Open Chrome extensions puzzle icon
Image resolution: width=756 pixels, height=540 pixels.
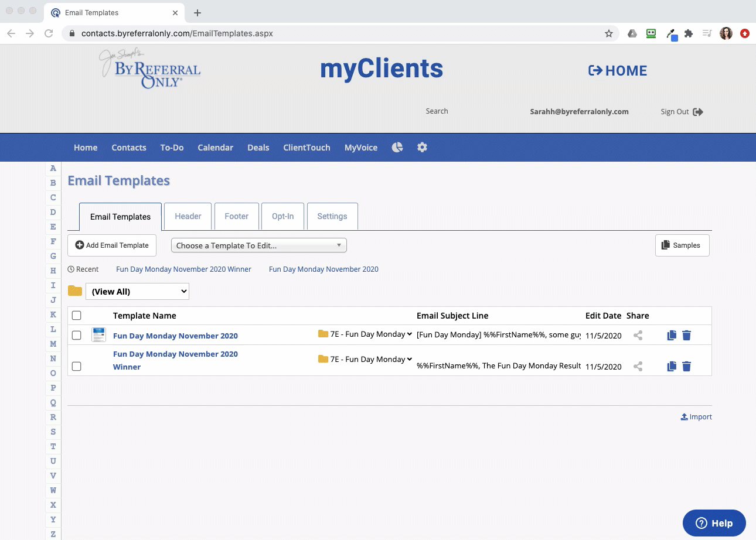click(689, 33)
